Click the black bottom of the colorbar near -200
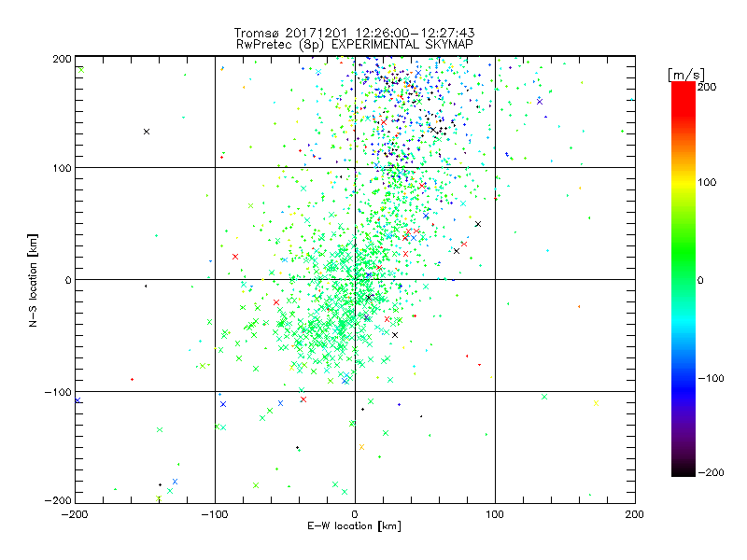The image size is (747, 560). tap(684, 469)
